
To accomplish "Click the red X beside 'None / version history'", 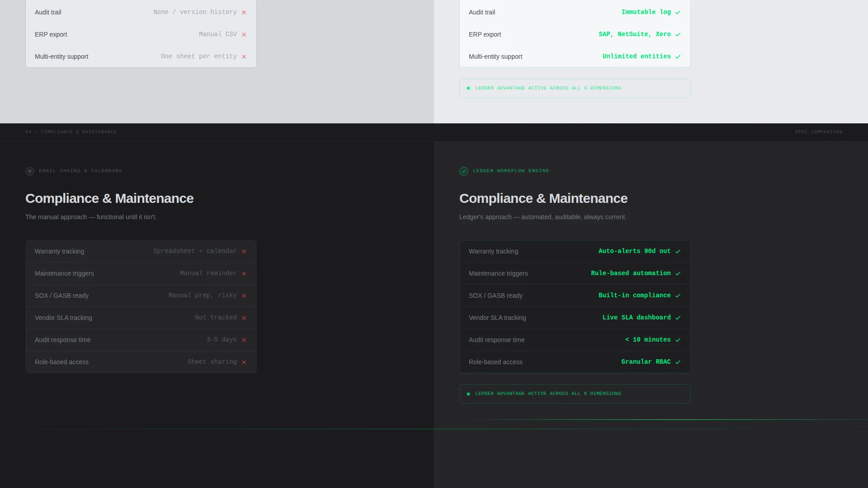I will pos(244,13).
